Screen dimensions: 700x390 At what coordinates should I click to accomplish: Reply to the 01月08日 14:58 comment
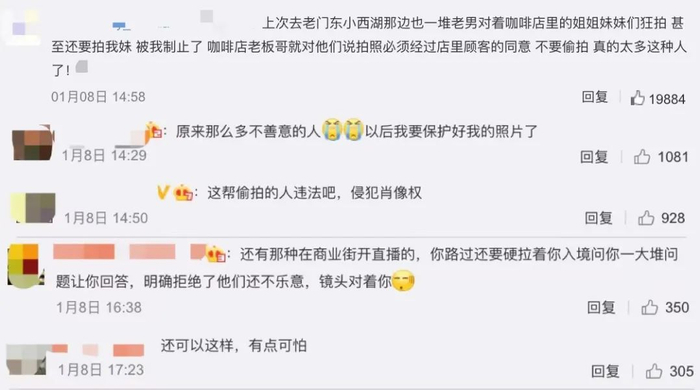click(x=595, y=97)
